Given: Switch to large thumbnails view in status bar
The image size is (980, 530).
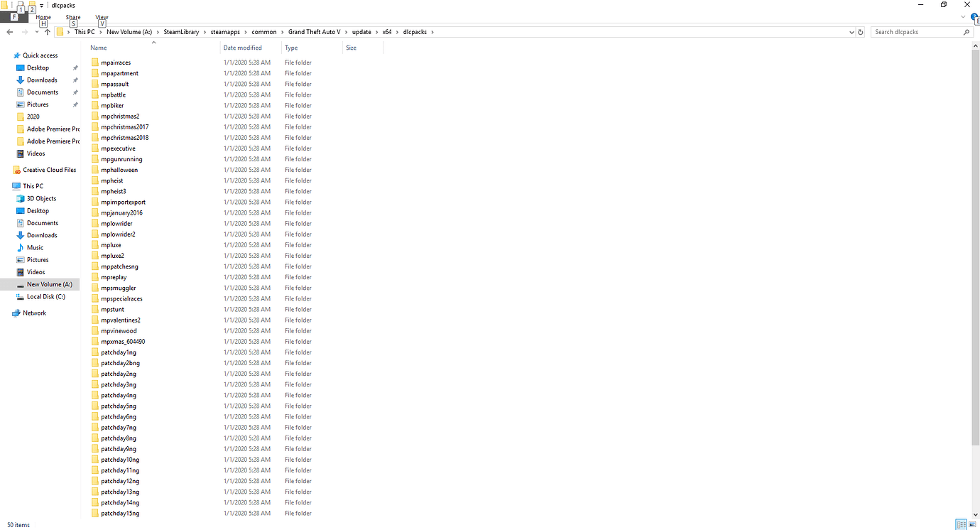Looking at the screenshot, I should (971, 524).
